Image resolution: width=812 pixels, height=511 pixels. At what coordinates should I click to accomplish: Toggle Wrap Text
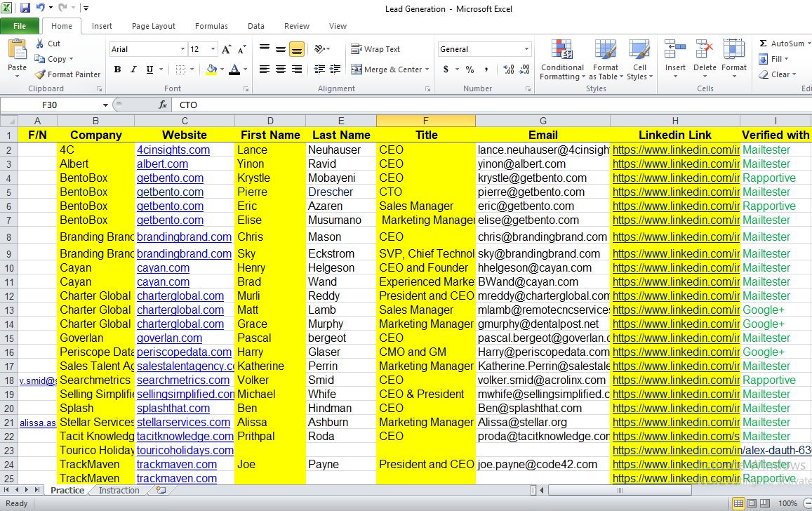tap(375, 49)
